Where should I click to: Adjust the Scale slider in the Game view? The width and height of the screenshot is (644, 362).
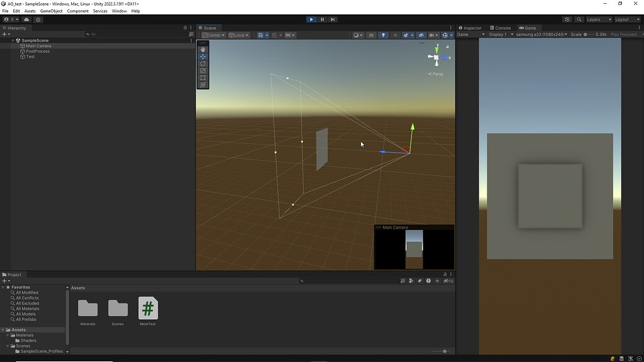[586, 35]
